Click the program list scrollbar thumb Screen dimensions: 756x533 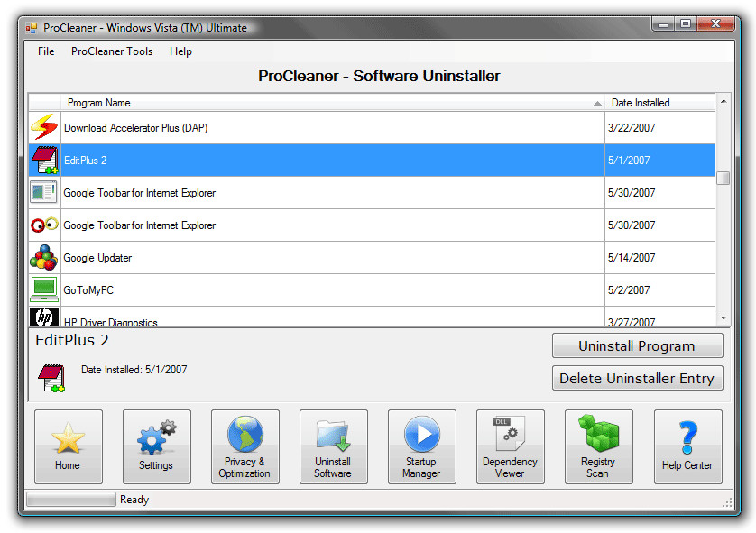pos(724,178)
